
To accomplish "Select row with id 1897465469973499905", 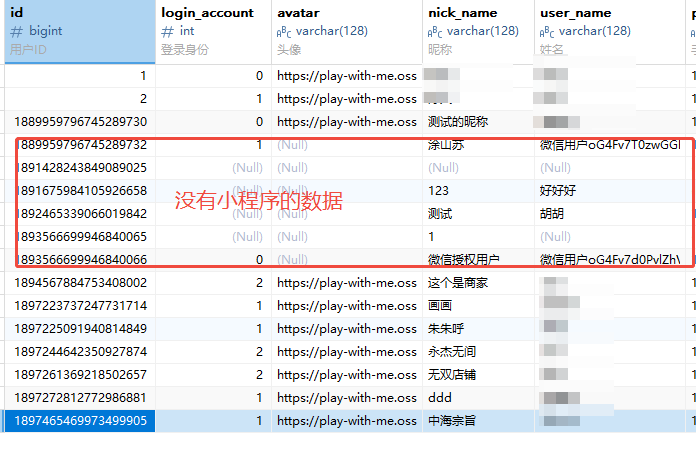I will click(x=80, y=421).
